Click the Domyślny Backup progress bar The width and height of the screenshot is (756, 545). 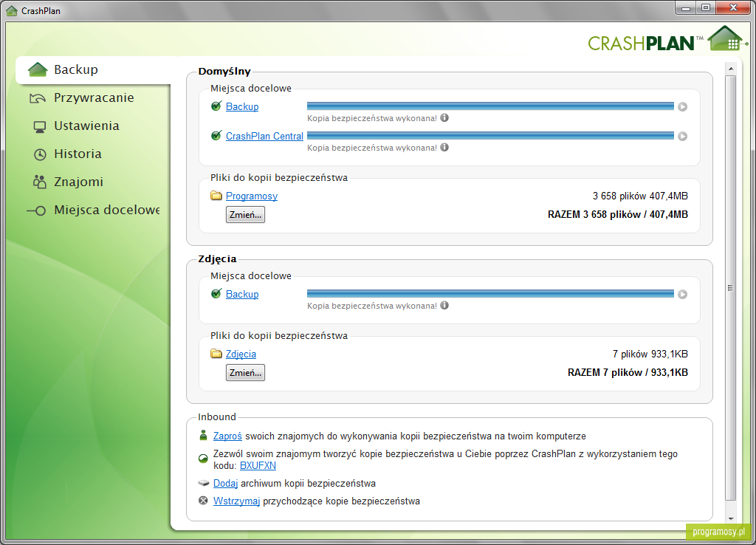(x=490, y=106)
